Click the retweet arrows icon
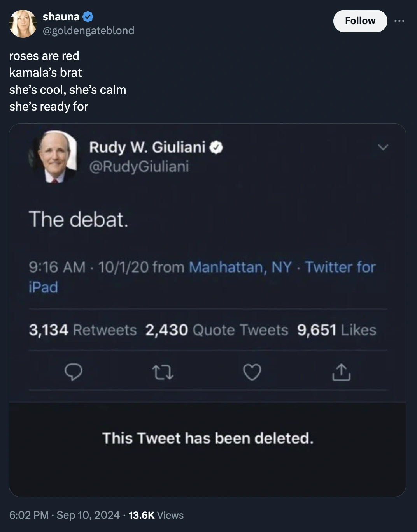 (163, 372)
